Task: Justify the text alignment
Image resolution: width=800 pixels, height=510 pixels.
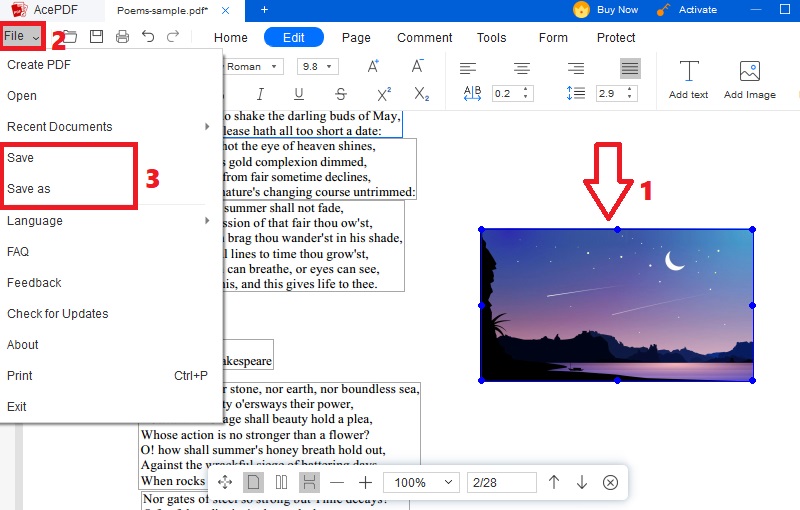Action: point(630,68)
